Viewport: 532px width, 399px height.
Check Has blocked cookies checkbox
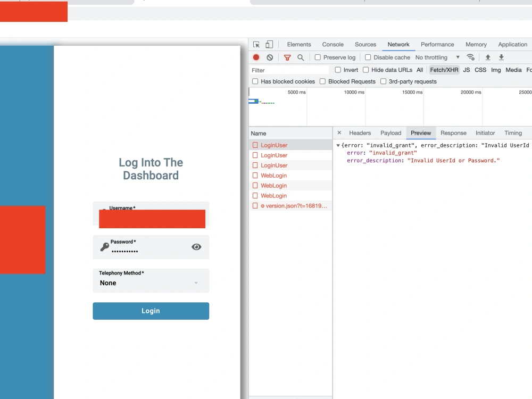pos(255,81)
